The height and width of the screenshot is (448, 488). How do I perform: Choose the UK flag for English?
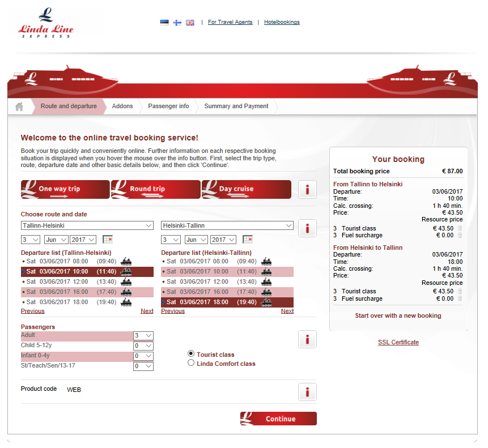pos(190,23)
